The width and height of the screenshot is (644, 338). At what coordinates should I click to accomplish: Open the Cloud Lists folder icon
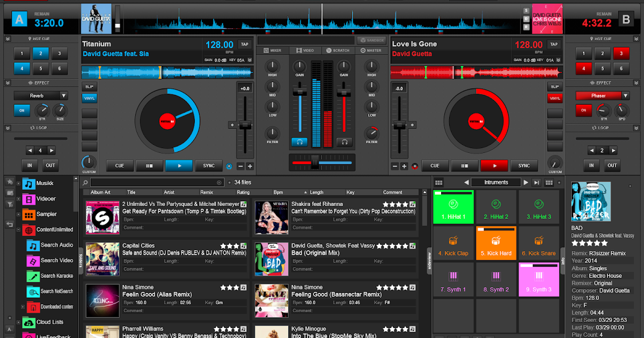[x=28, y=322]
